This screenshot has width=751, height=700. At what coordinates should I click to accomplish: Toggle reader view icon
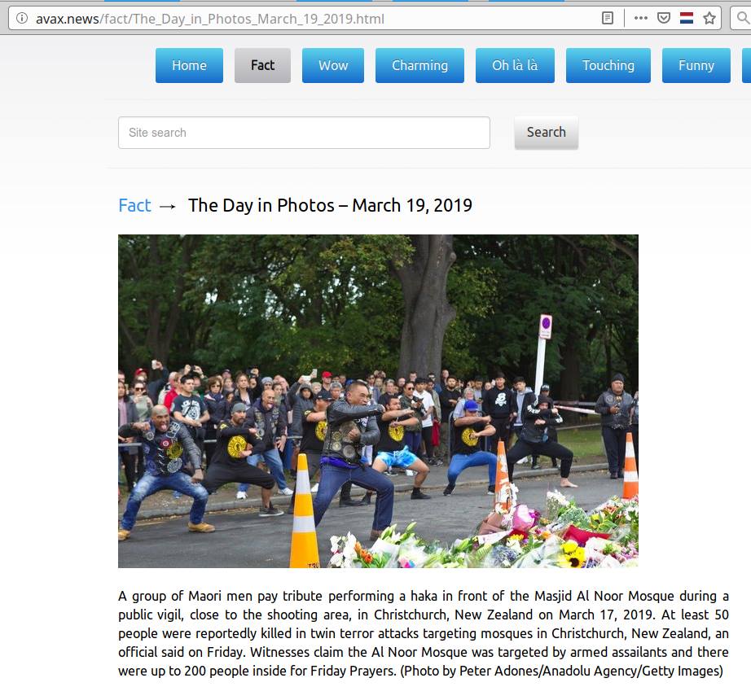tap(608, 19)
